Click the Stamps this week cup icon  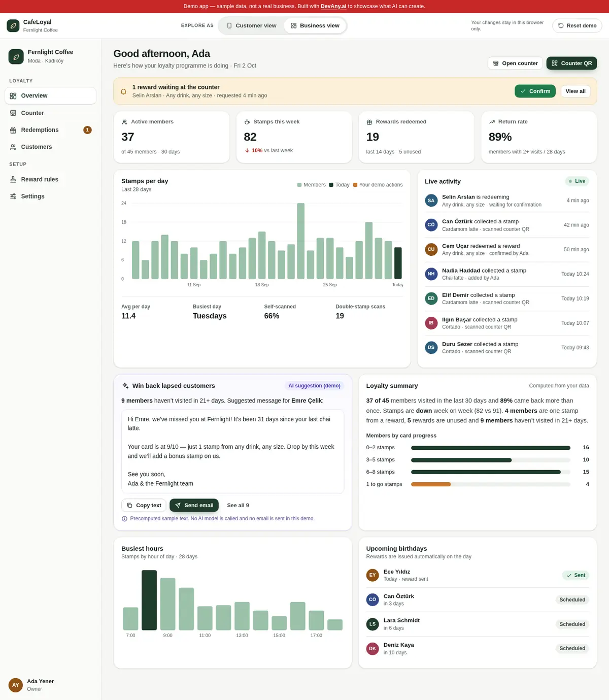click(x=247, y=122)
